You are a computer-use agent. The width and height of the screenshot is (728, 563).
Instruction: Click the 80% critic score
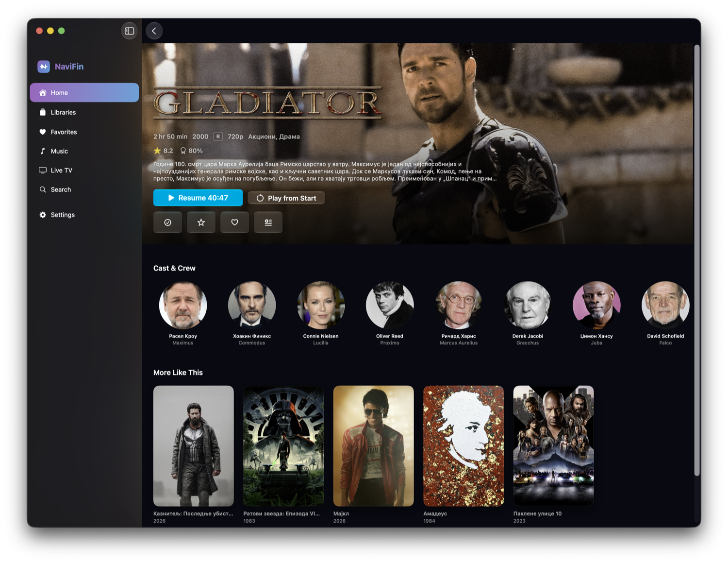[191, 151]
